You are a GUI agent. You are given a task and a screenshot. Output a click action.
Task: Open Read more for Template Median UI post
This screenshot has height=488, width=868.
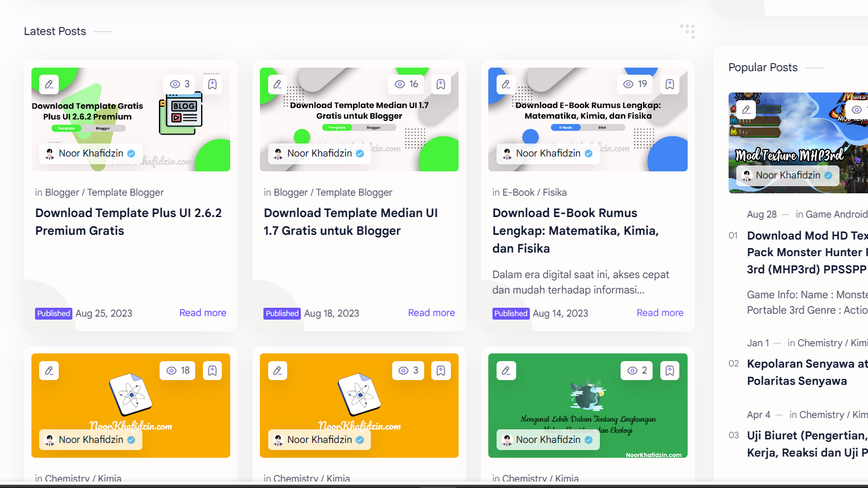click(431, 312)
